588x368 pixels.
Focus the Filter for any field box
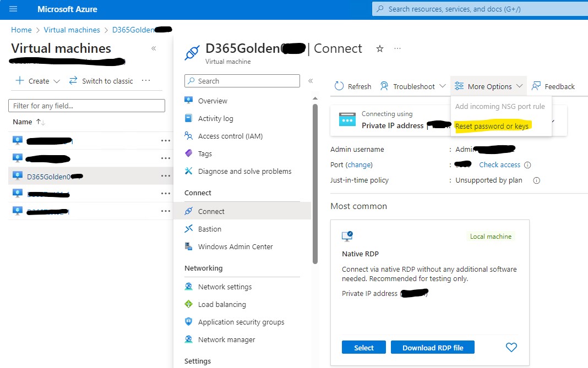[x=86, y=106]
